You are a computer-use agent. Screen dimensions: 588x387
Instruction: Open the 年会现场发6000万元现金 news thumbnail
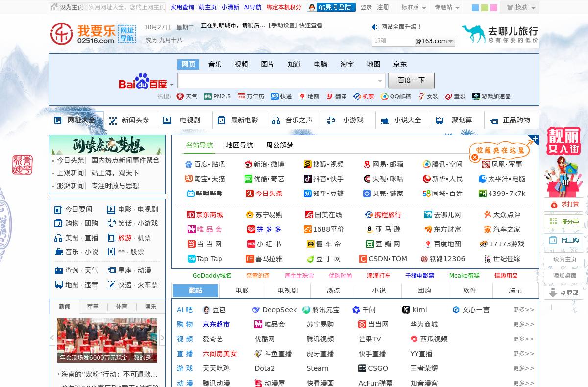tap(108, 340)
